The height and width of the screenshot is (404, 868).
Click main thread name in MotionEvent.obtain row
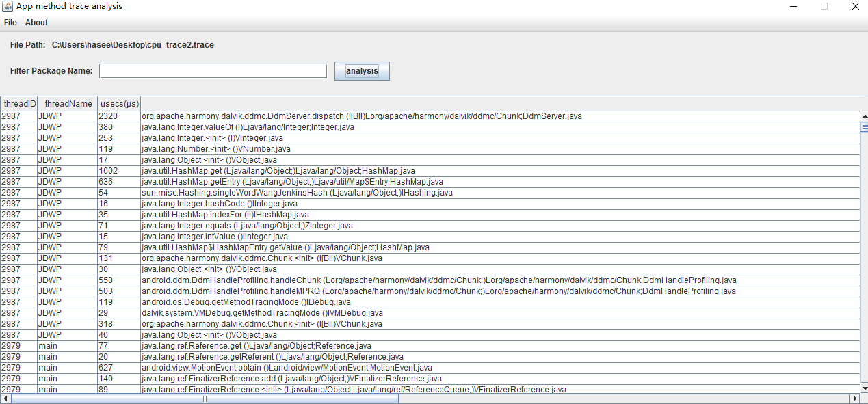[x=67, y=368]
